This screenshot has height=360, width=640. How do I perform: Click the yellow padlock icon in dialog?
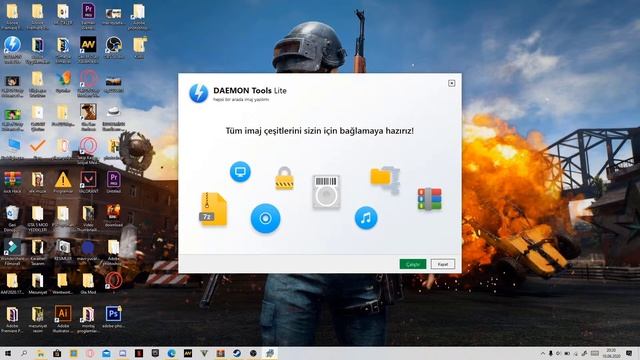click(284, 178)
